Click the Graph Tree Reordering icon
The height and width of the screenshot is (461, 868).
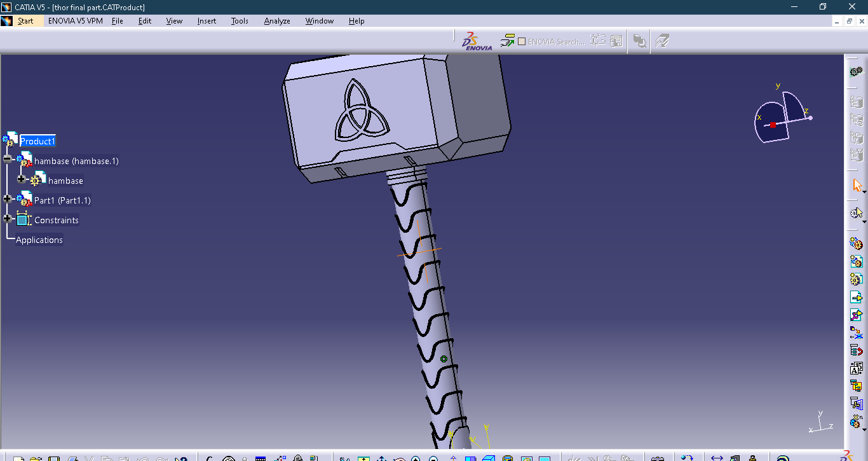(x=856, y=350)
